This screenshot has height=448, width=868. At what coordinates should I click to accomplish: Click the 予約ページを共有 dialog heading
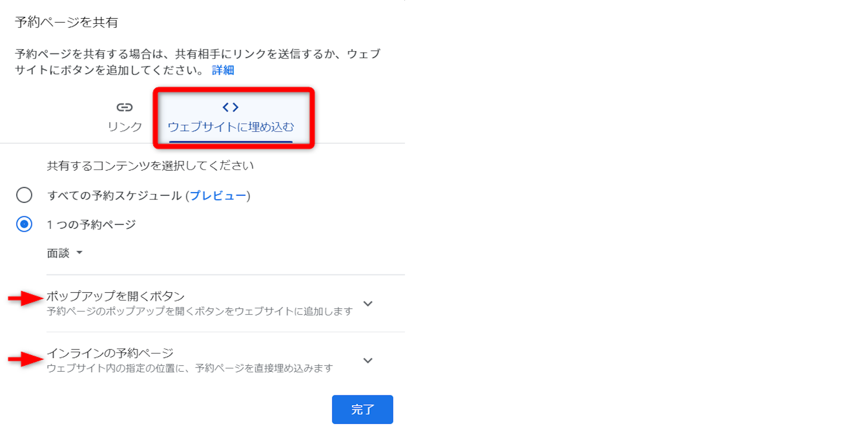(x=67, y=22)
